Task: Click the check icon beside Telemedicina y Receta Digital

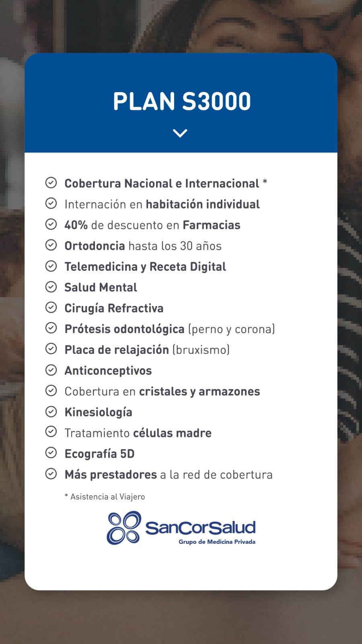Action: point(51,266)
